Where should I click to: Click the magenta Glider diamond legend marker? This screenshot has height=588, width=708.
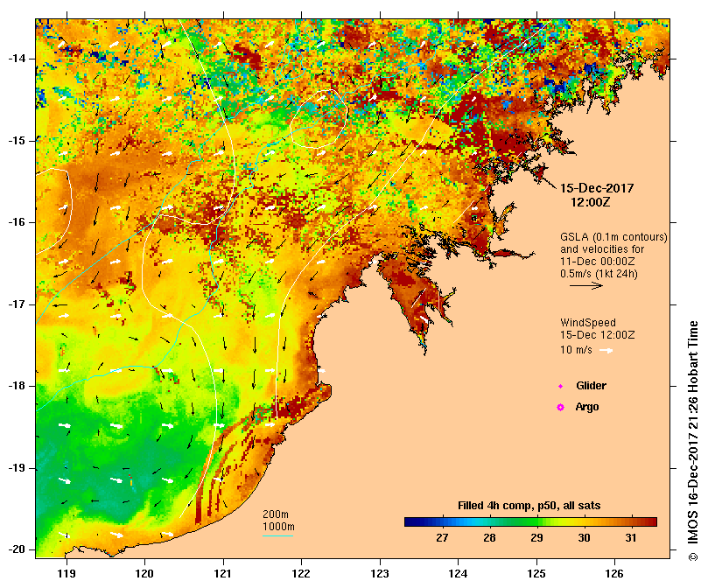point(560,387)
